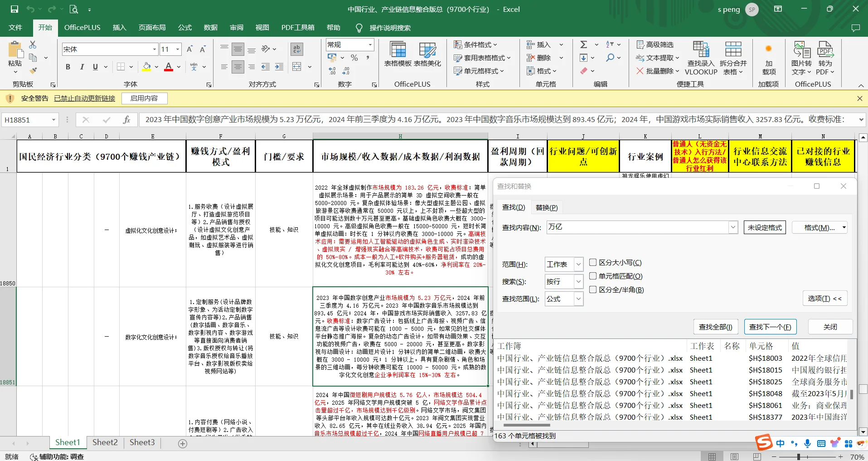Switch to the 公式 ribbon tab

pos(185,28)
